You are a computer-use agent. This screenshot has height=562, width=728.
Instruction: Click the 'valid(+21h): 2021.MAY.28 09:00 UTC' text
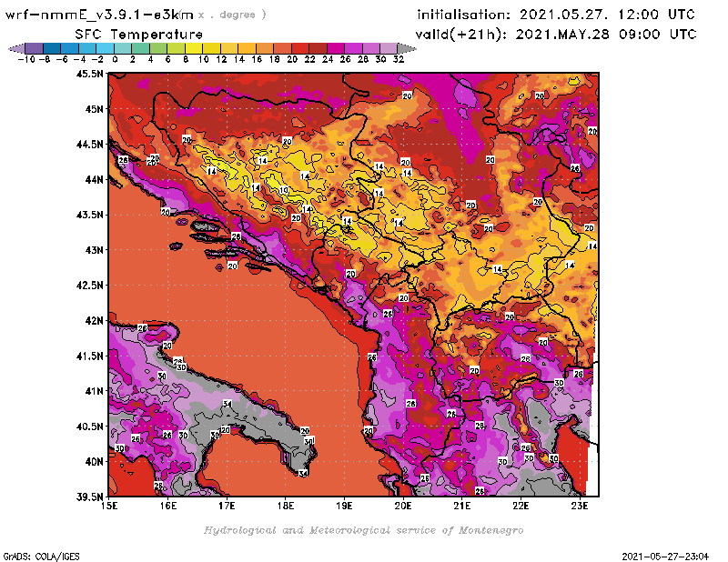coord(556,34)
